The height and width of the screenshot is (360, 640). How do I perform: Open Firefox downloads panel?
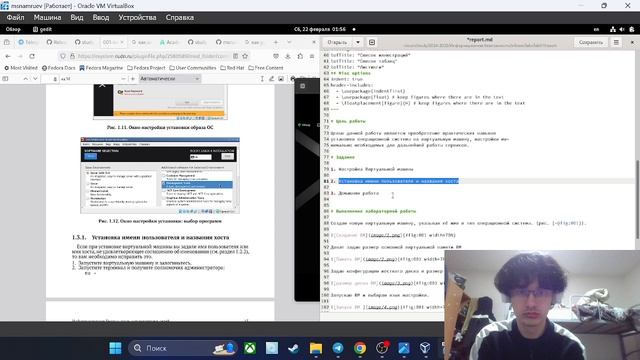tap(288, 56)
